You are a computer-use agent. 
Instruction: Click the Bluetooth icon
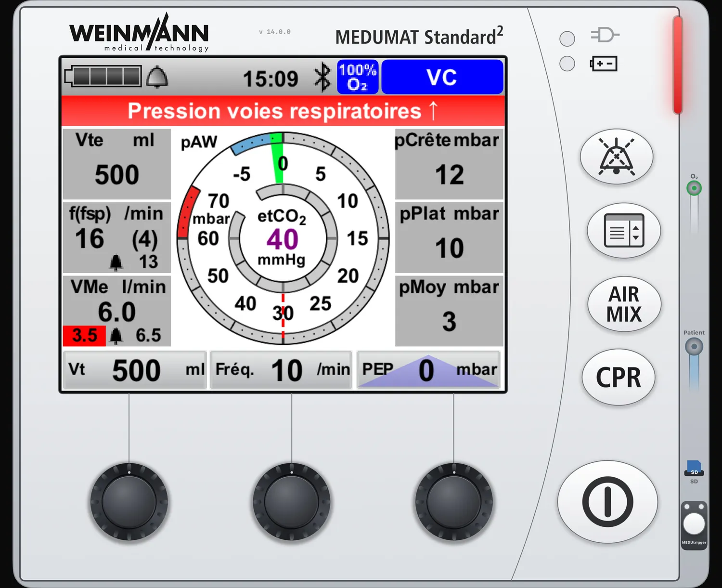tap(322, 77)
